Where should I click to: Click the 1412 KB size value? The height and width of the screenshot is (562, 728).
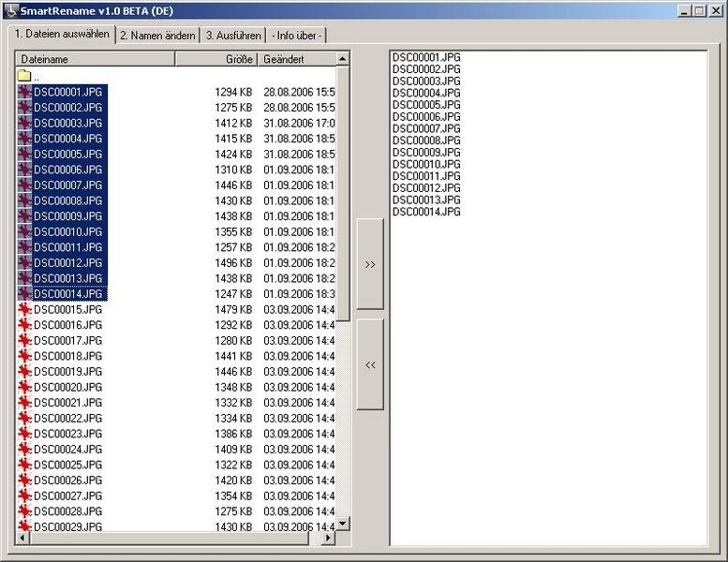pyautogui.click(x=233, y=123)
